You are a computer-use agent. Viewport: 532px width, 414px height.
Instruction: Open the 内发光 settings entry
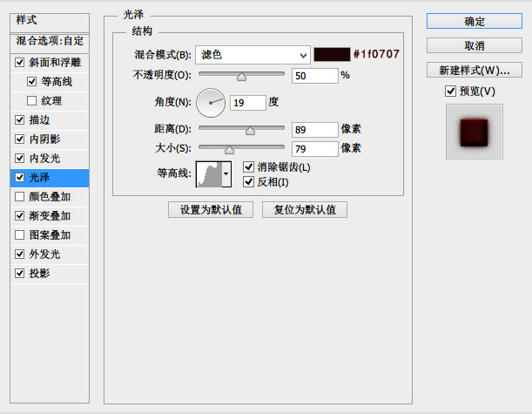(x=44, y=159)
